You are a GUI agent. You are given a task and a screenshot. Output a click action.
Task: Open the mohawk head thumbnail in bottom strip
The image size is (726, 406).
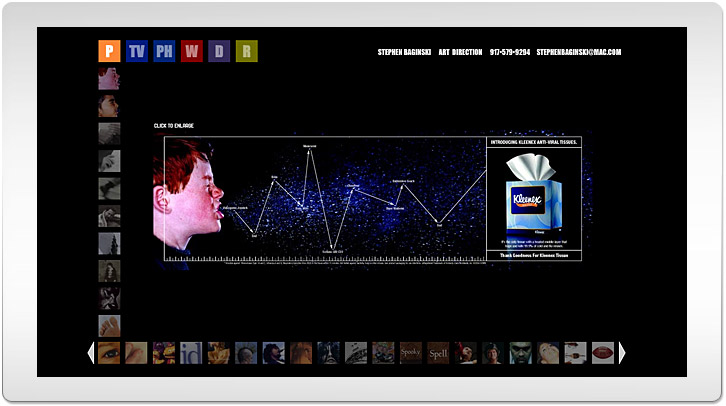tap(246, 353)
